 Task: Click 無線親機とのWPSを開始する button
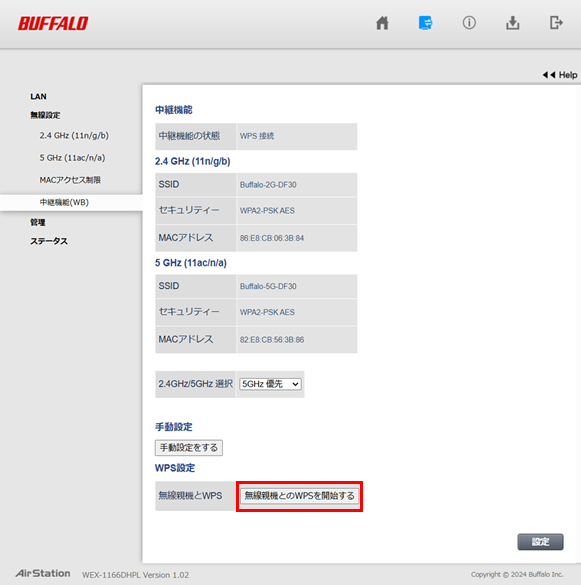pos(299,496)
